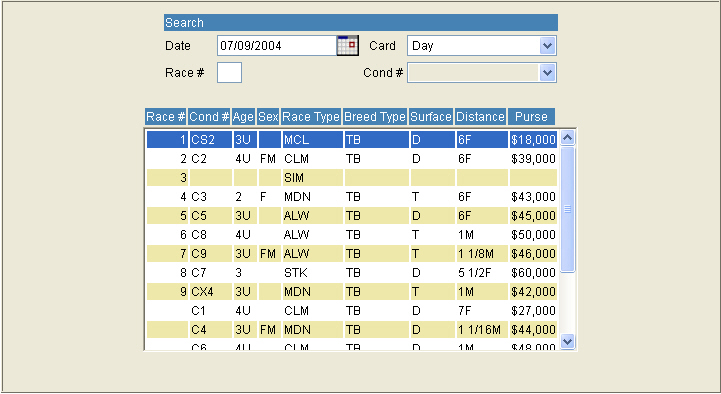Click the 7F distance cell
The width and height of the screenshot is (721, 394).
482,311
